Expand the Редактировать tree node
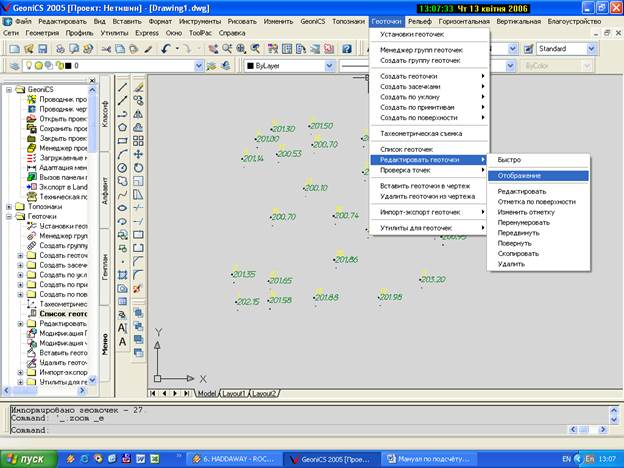 [x=20, y=324]
